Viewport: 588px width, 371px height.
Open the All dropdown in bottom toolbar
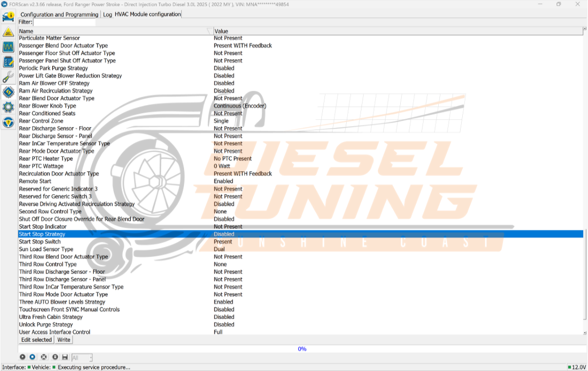click(x=82, y=357)
